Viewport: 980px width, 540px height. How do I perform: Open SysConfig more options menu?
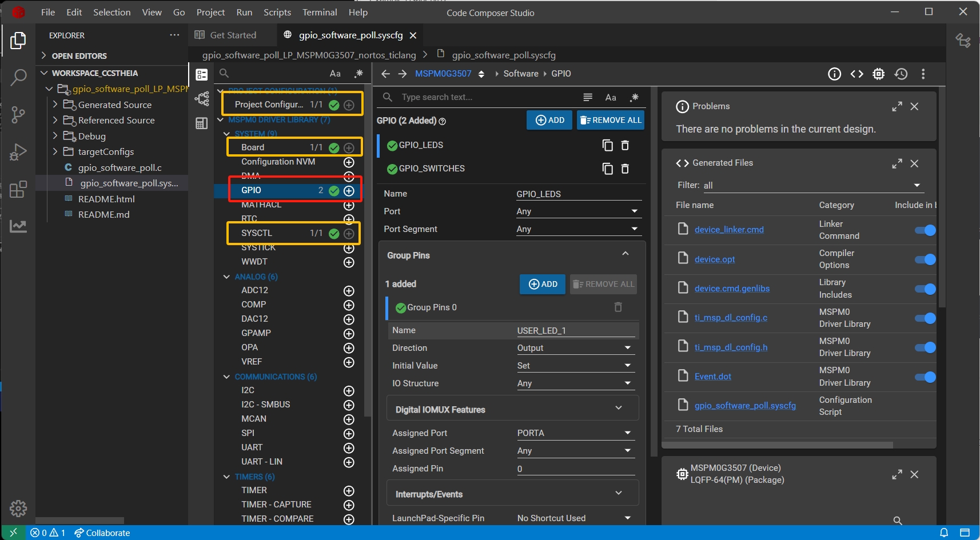[923, 74]
